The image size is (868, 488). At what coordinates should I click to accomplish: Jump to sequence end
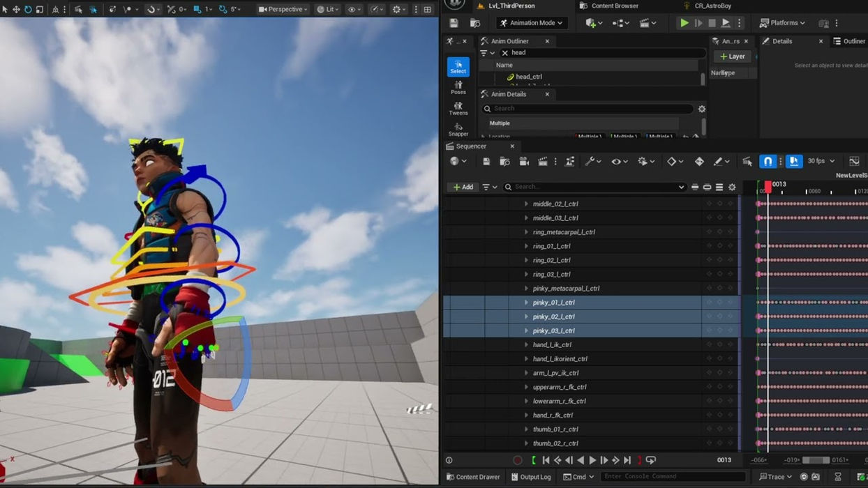point(627,460)
